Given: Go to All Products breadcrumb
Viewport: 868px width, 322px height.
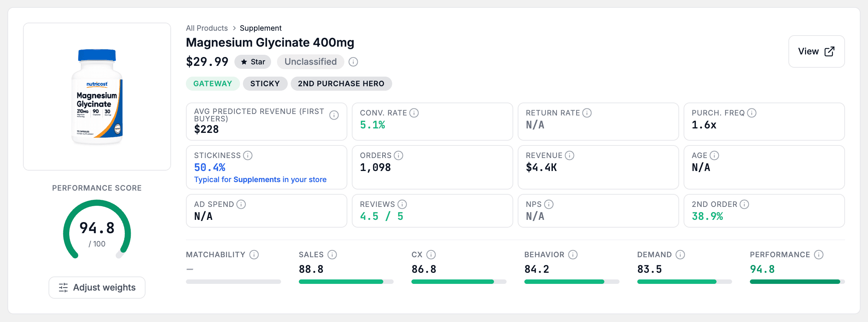Looking at the screenshot, I should point(207,28).
